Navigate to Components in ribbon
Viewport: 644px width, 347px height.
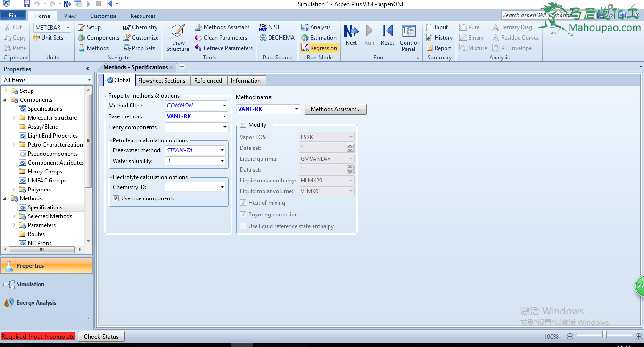pyautogui.click(x=98, y=38)
